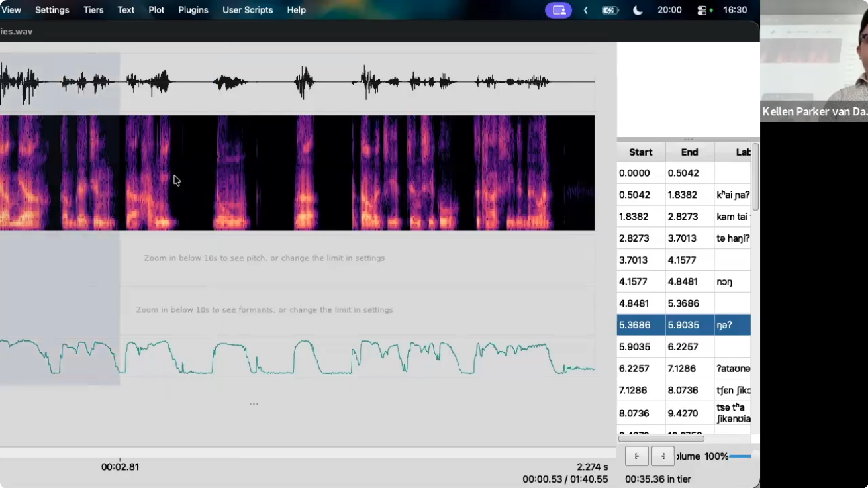Expand the collapsed panel ellipsis below intensity
The height and width of the screenshot is (488, 868).
click(x=254, y=403)
